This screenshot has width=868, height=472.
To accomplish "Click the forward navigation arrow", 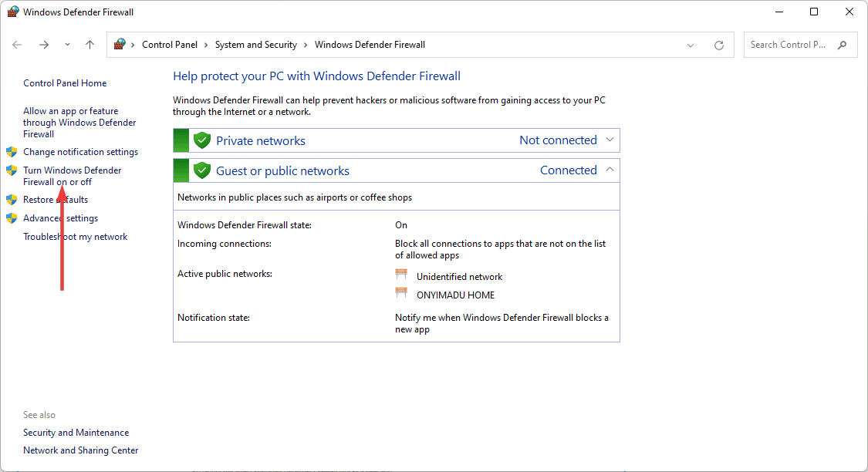I will (44, 45).
